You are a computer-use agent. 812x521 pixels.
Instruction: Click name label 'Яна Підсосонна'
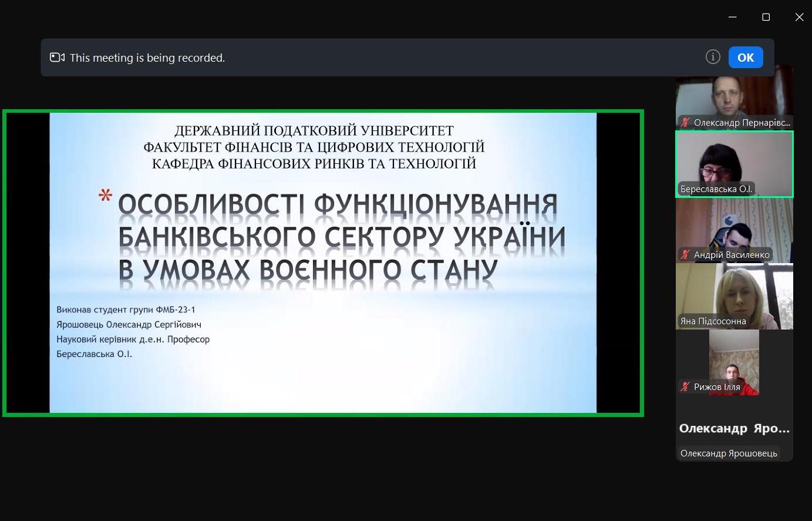(x=713, y=321)
